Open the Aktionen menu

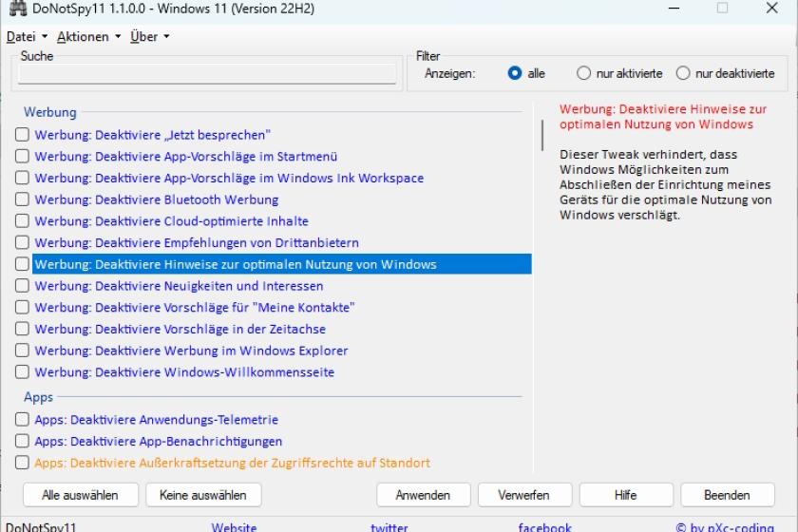tap(88, 37)
